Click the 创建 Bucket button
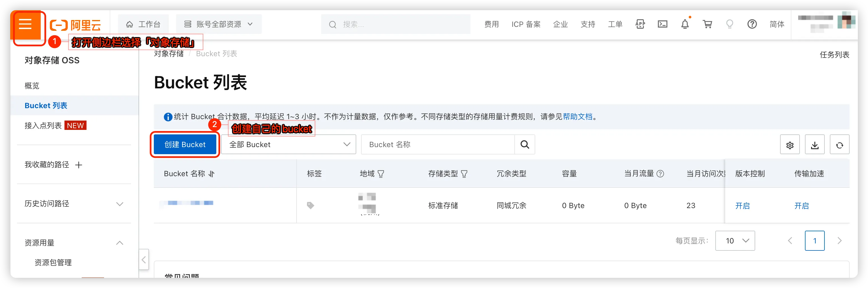The image size is (868, 288). (185, 145)
